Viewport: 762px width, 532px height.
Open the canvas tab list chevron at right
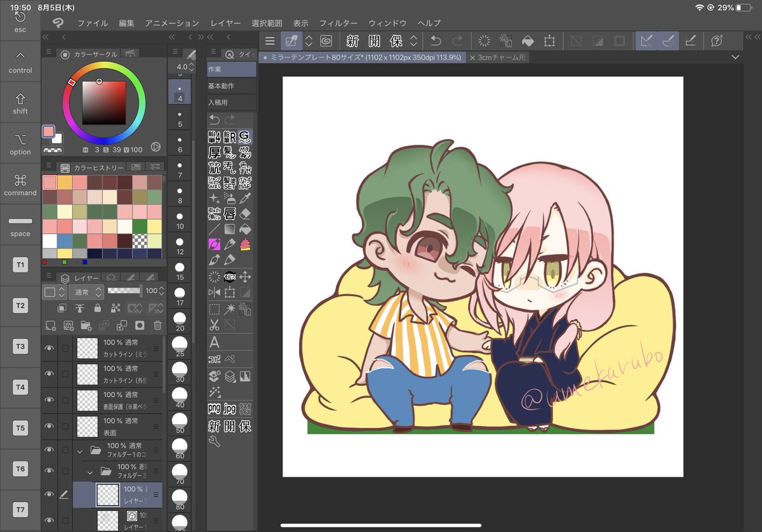(x=735, y=57)
